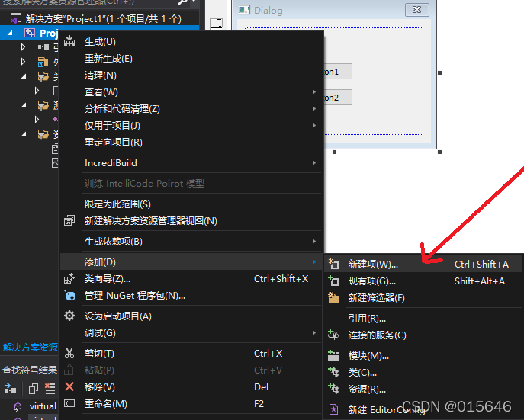
Task: Click the partially hidden on2 dialog button
Action: (338, 97)
